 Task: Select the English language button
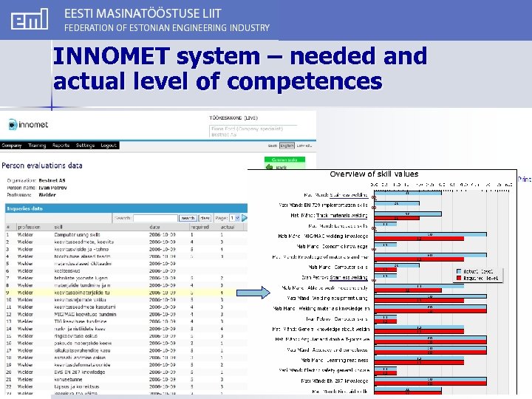point(287,146)
